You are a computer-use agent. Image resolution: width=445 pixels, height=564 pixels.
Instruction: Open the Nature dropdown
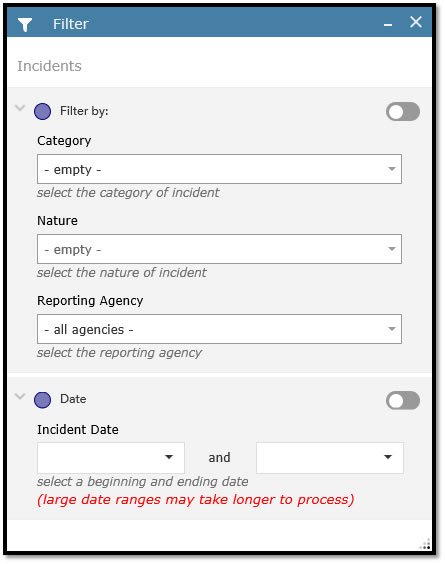click(x=219, y=249)
